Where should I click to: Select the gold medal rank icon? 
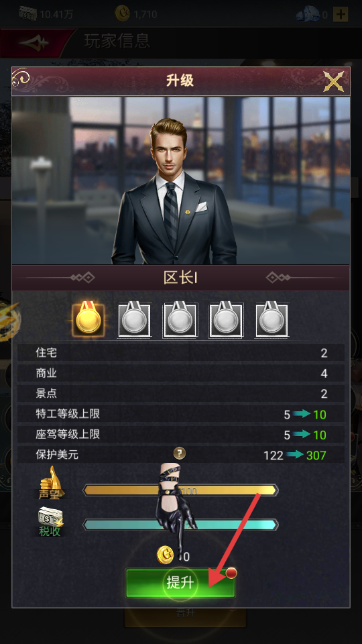click(x=88, y=319)
